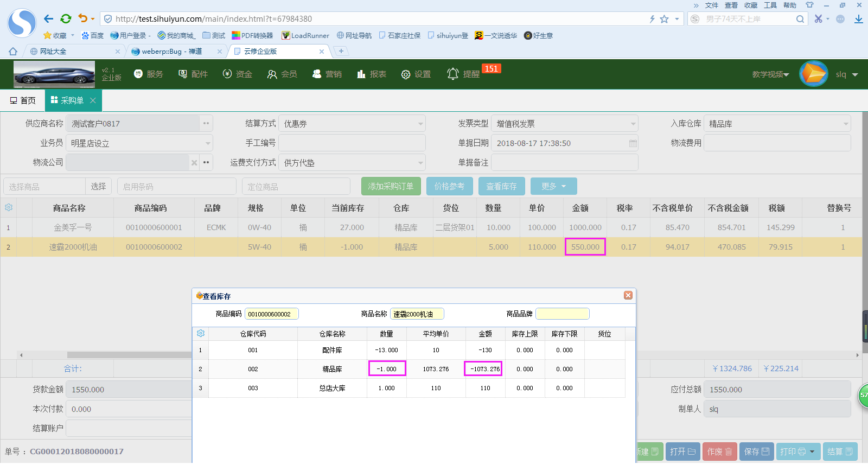Expand the 更多 button menu

553,186
